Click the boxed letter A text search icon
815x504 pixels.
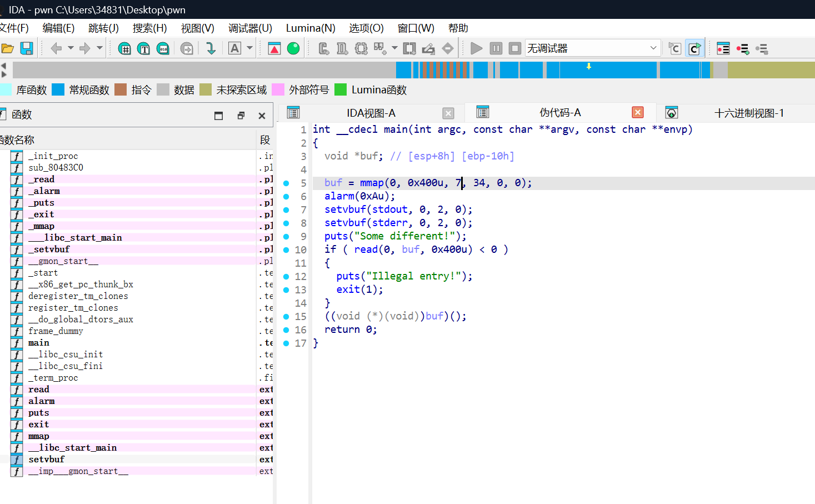click(235, 49)
